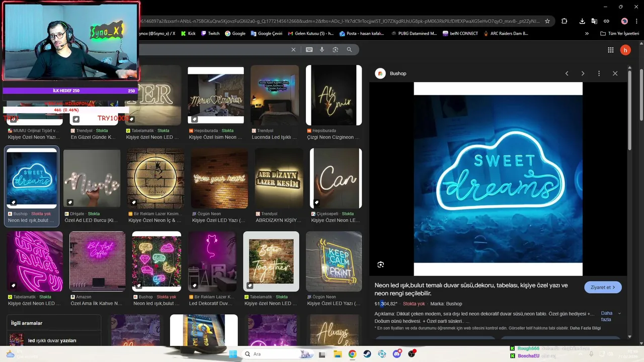Start voice search with the microphone icon
Viewport: 644px width, 362px height.
pyautogui.click(x=322, y=49)
